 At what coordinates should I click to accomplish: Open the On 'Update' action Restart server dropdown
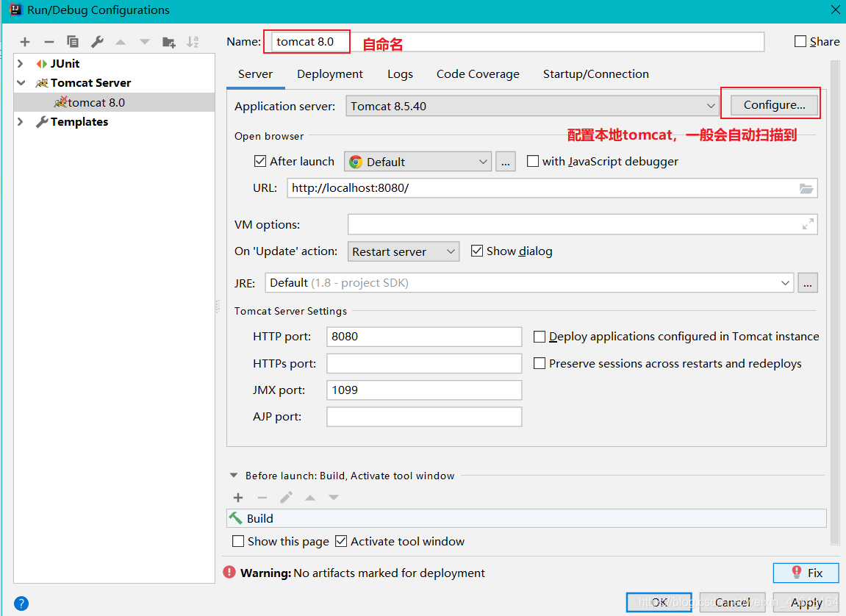(404, 251)
